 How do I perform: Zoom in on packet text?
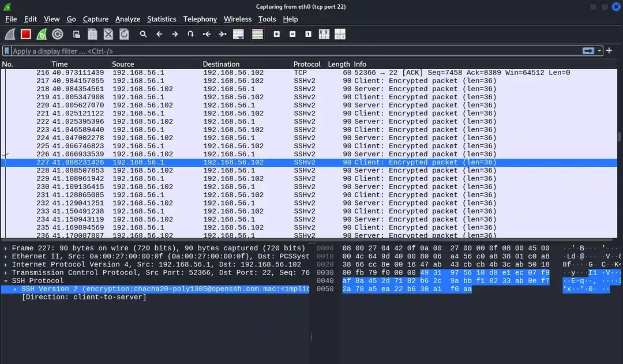(x=276, y=34)
